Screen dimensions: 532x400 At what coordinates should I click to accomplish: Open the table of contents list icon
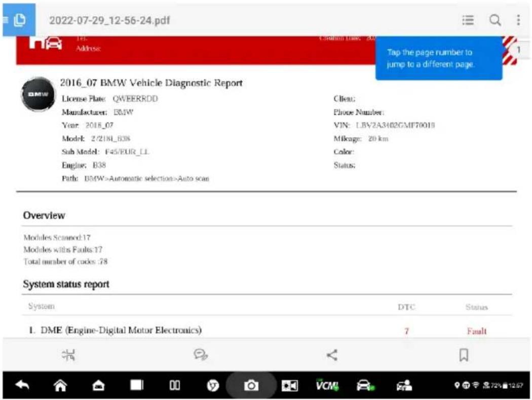click(x=468, y=20)
